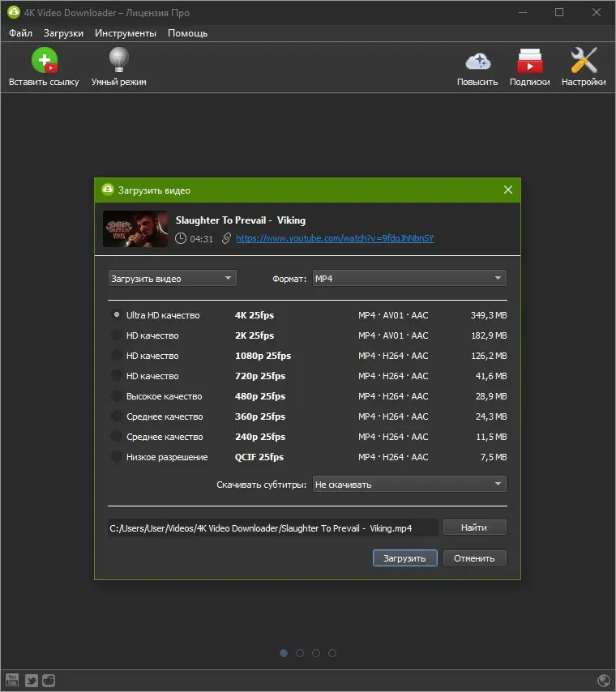Click the Отменить button
This screenshot has height=692, width=616.
475,557
